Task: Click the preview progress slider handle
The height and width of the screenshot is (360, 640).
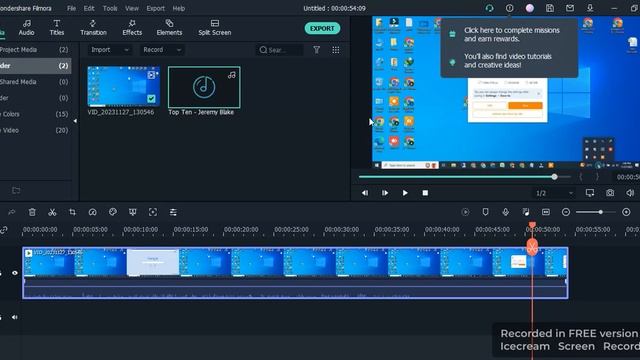Action: [554, 177]
